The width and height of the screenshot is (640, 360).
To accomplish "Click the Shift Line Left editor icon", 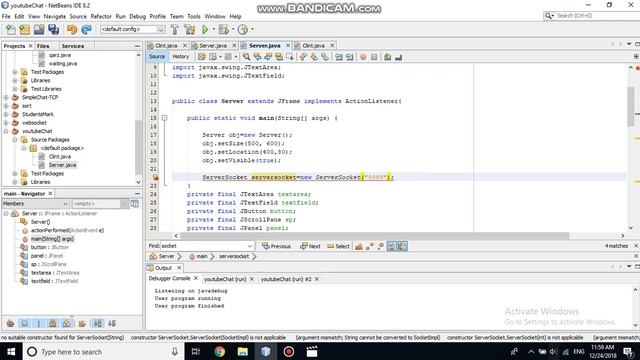I will [339, 57].
